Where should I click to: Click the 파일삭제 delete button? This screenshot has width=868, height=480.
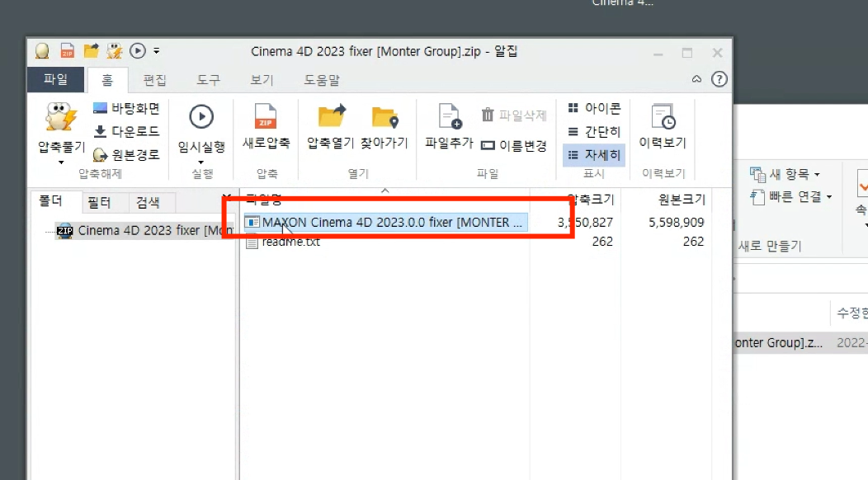514,115
